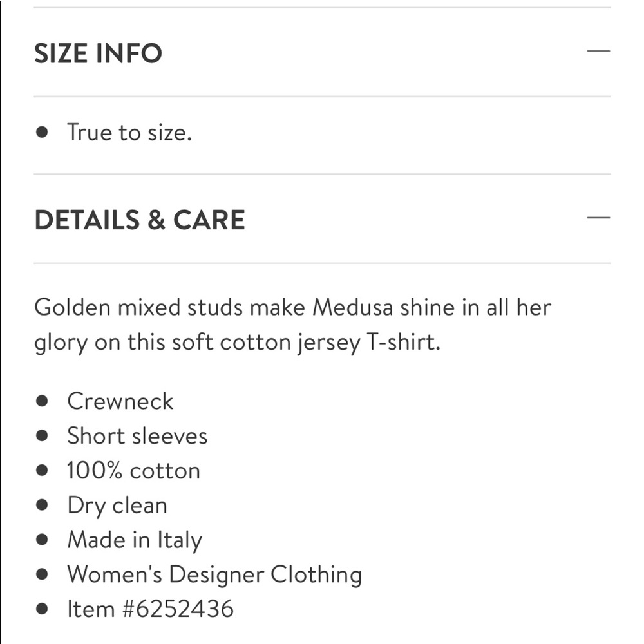644x644 pixels.
Task: Open the Women's Designer Clothing link
Action: [214, 574]
